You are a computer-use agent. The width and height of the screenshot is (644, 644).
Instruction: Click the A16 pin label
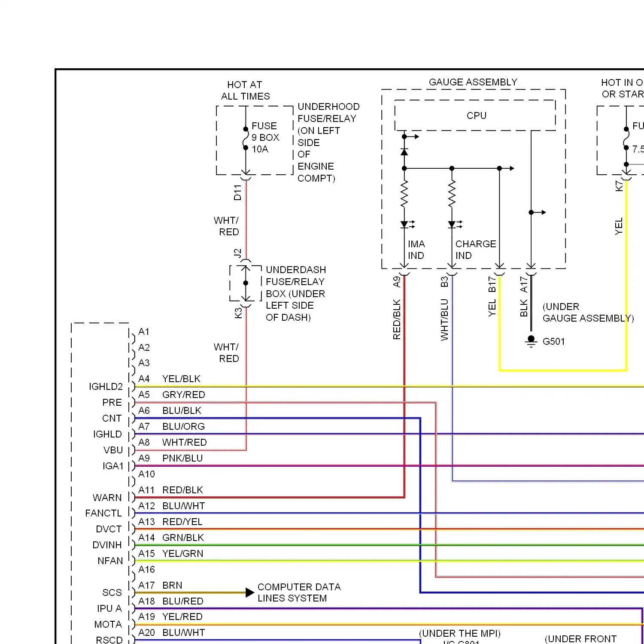[146, 569]
